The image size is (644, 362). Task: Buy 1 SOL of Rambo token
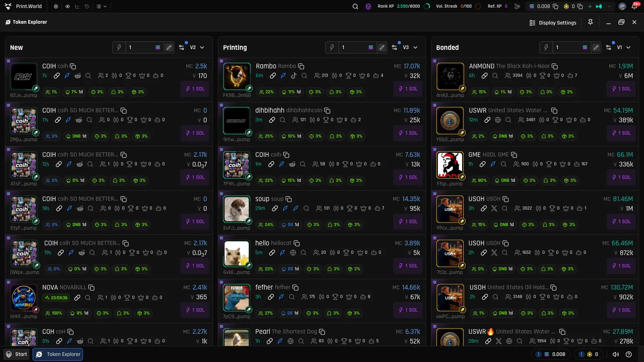pyautogui.click(x=408, y=89)
